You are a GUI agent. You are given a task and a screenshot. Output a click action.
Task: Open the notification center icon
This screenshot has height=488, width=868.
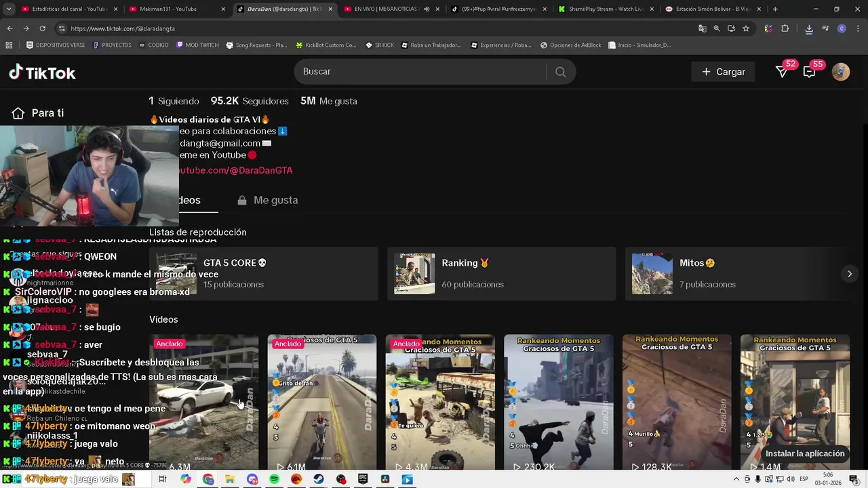pos(854,479)
